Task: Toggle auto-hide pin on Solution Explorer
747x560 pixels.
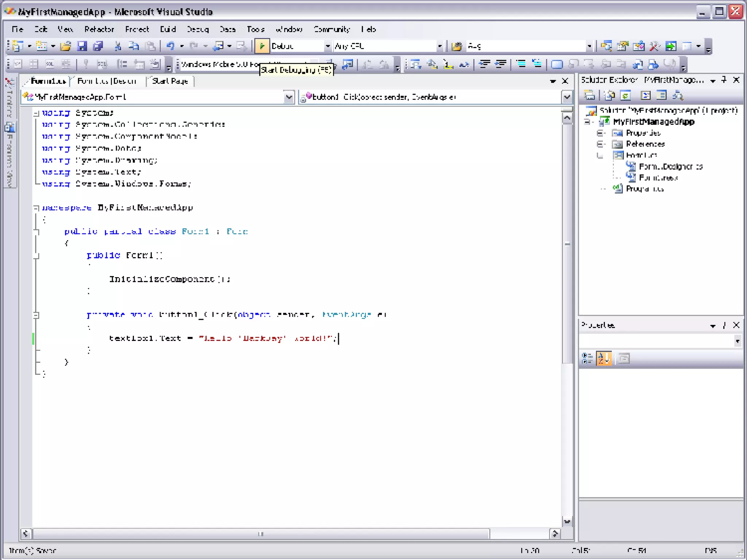Action: (x=724, y=80)
